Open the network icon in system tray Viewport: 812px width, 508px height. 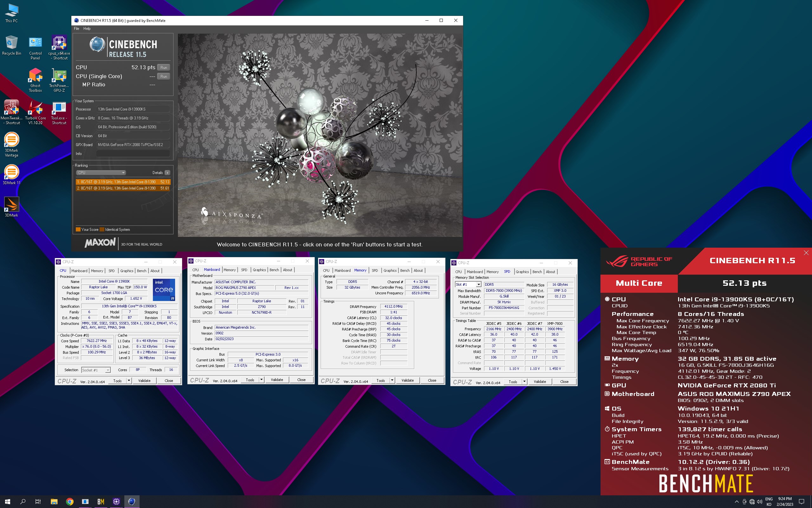point(752,502)
